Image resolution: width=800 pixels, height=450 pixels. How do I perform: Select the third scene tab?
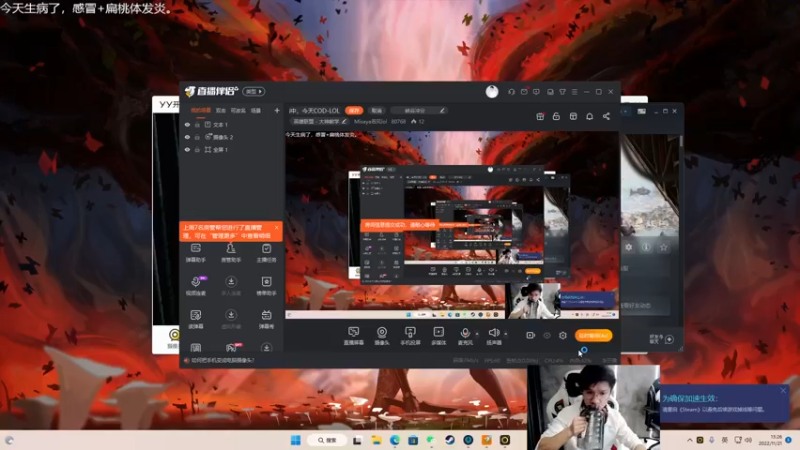coord(238,110)
